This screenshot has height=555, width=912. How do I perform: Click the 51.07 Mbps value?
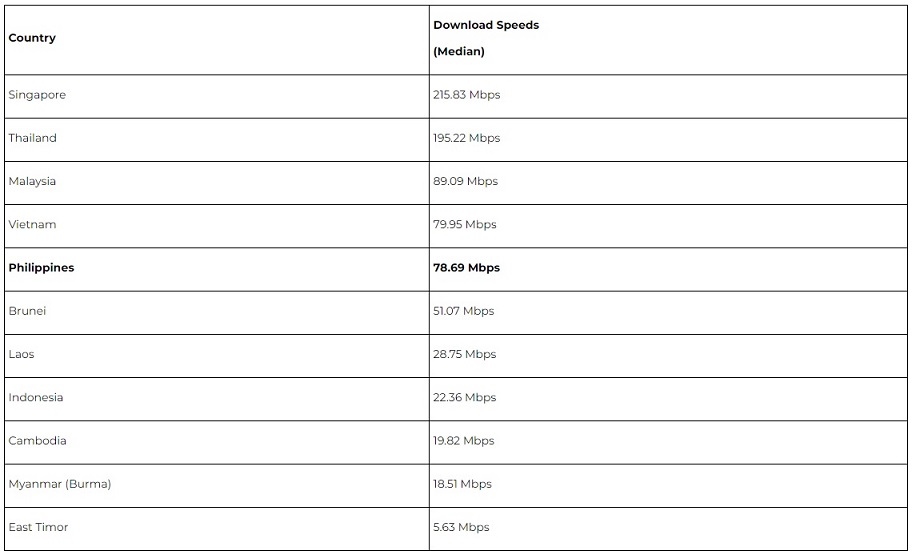pyautogui.click(x=463, y=311)
